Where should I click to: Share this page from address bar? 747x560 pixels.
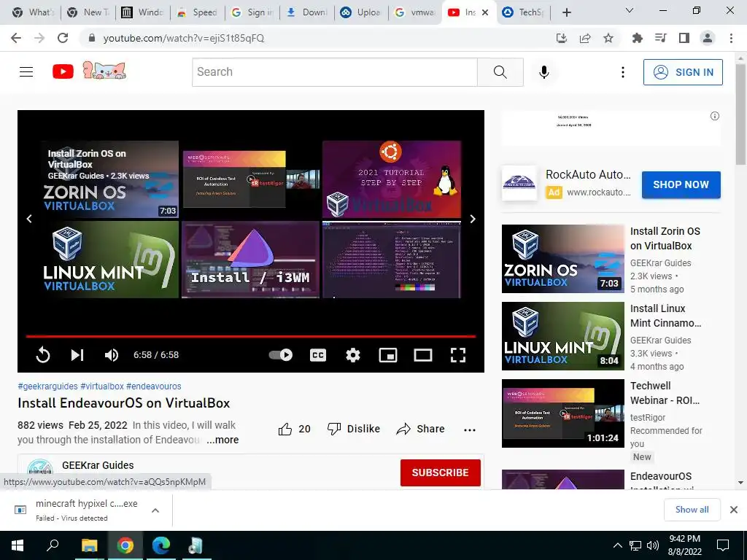585,38
